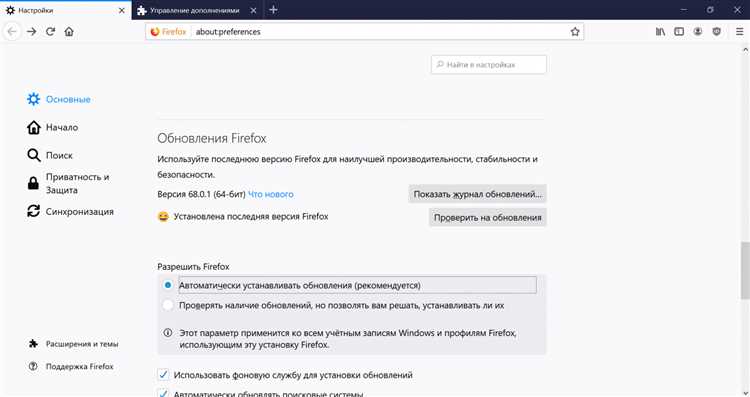Close the Настройки tab

(x=121, y=10)
